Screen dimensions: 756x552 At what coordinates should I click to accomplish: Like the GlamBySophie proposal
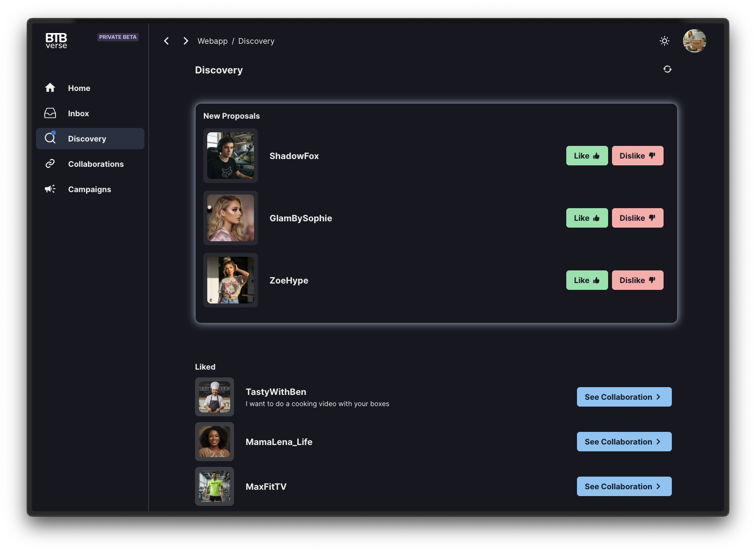[x=586, y=218]
